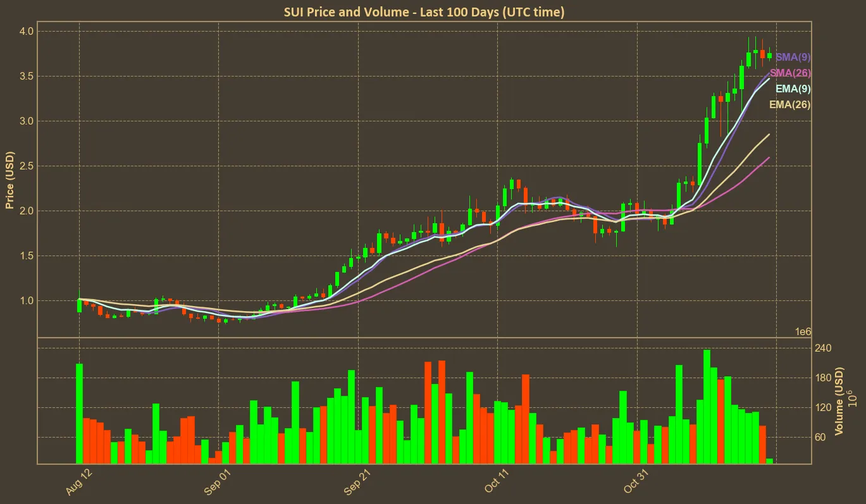Click the first green volume bar at Aug 12
Viewport: 866px width, 504px height.
point(79,414)
